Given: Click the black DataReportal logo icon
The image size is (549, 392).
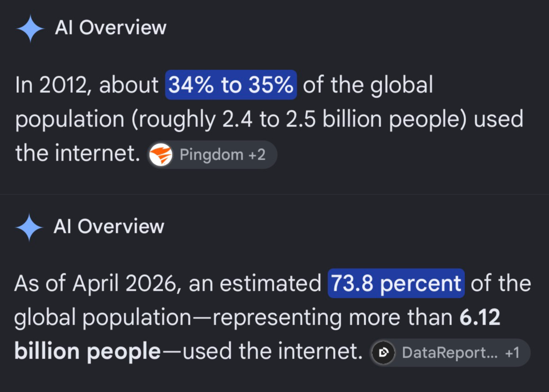Looking at the screenshot, I should coord(383,352).
